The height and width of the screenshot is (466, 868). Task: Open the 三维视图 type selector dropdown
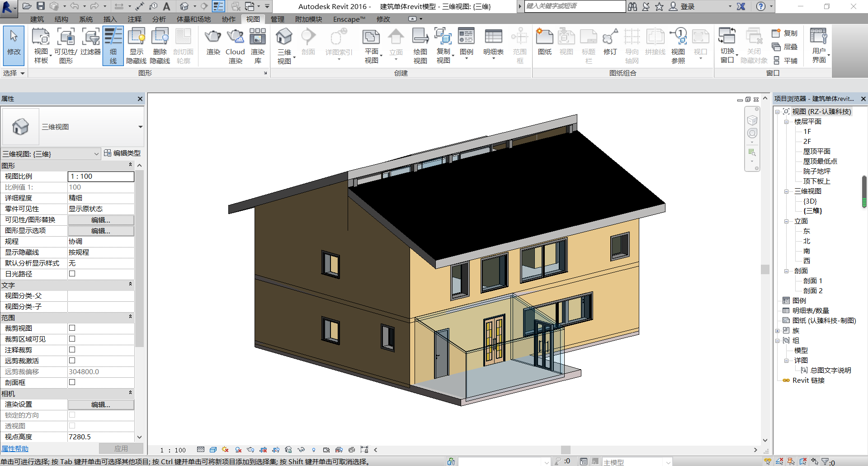point(140,127)
